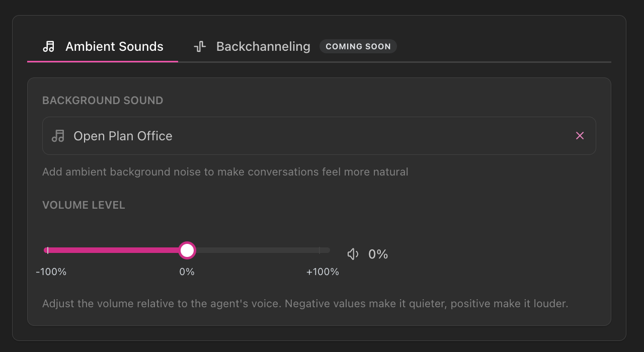Click the +100% label under the slider
644x352 pixels.
pyautogui.click(x=323, y=272)
